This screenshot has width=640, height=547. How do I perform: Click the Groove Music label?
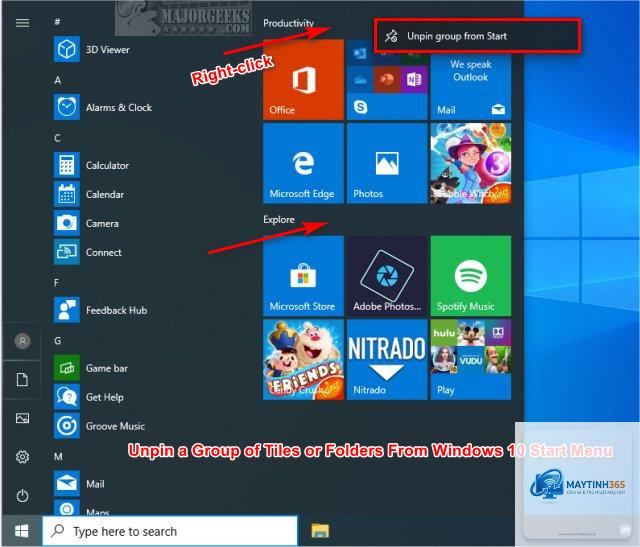(x=116, y=426)
